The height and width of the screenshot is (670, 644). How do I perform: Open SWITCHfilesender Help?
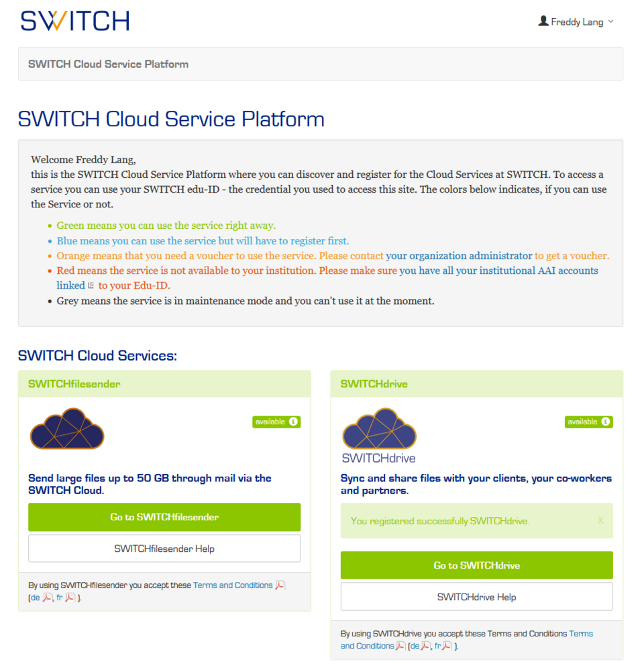click(x=164, y=548)
